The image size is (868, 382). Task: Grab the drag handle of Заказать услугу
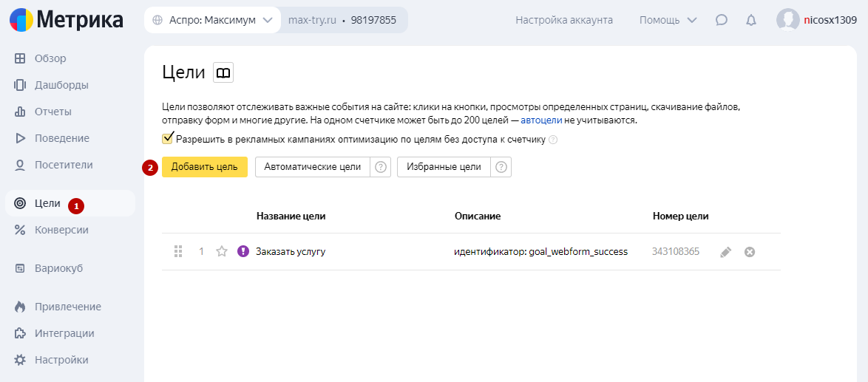pyautogui.click(x=178, y=251)
